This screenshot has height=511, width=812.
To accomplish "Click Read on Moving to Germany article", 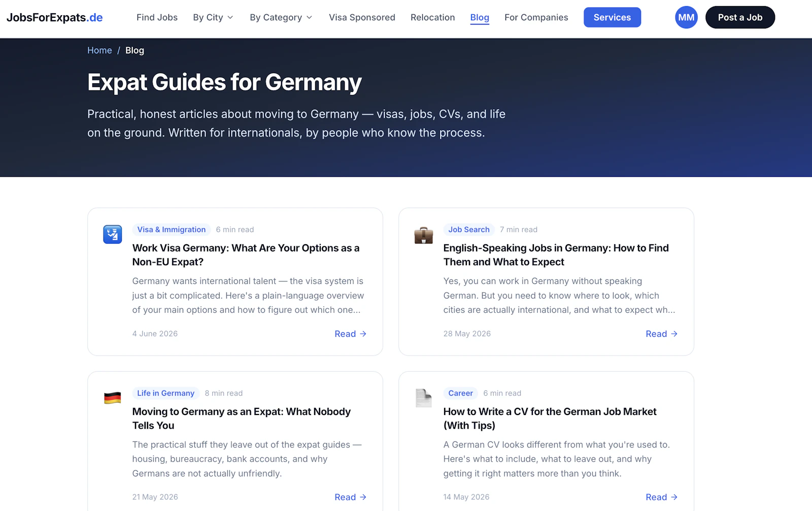I will 350,497.
